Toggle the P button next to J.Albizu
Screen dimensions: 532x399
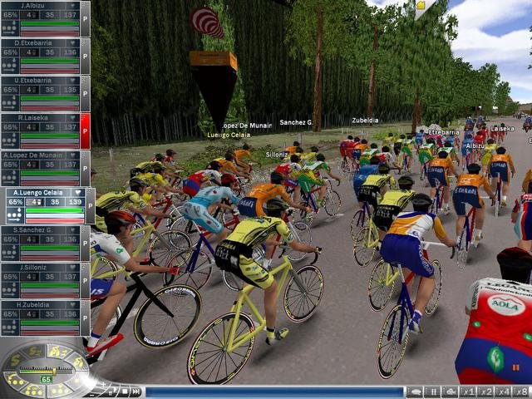[x=85, y=18]
